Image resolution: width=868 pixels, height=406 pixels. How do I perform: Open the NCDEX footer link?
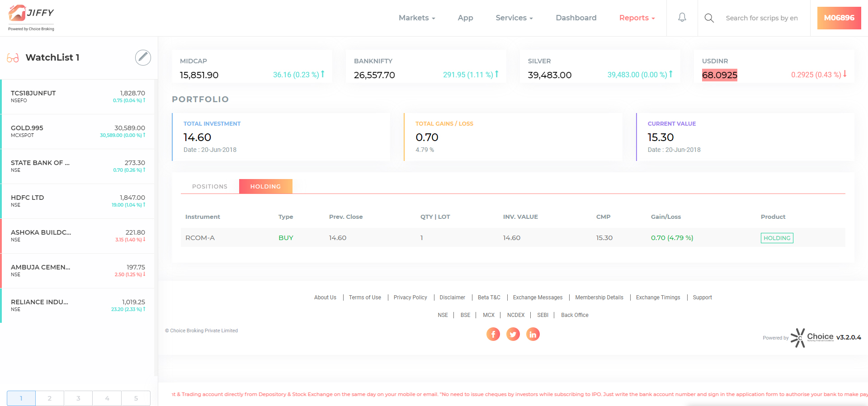click(x=516, y=315)
